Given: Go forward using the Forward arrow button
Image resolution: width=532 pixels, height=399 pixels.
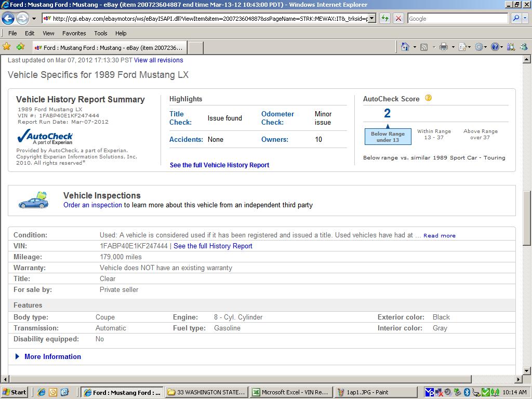Looking at the screenshot, I should pos(22,18).
